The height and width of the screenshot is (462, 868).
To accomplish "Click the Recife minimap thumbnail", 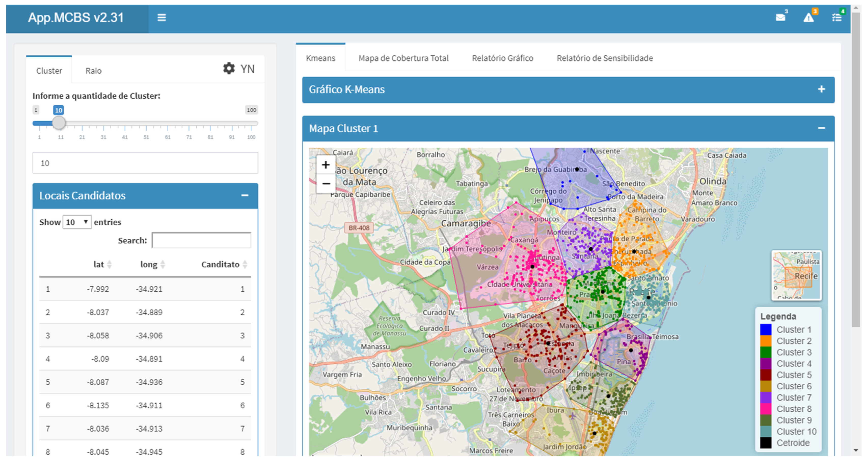I will pyautogui.click(x=796, y=276).
